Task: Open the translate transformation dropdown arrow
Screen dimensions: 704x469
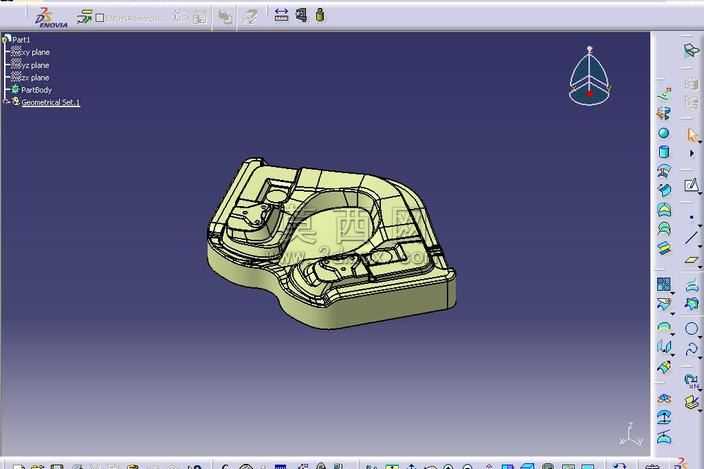Action: coord(673,355)
